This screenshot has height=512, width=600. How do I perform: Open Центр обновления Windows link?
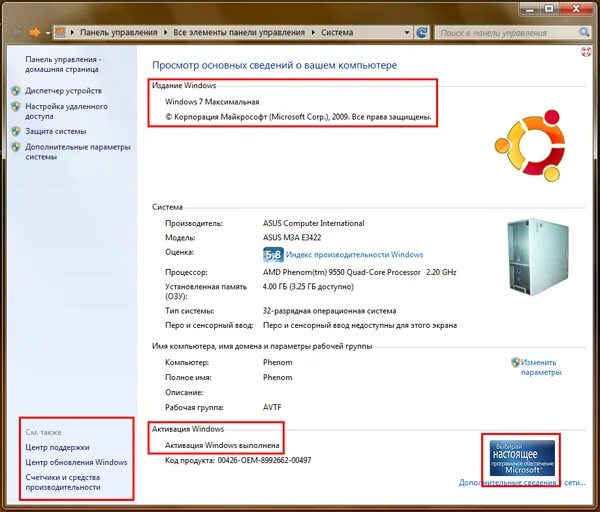[76, 462]
